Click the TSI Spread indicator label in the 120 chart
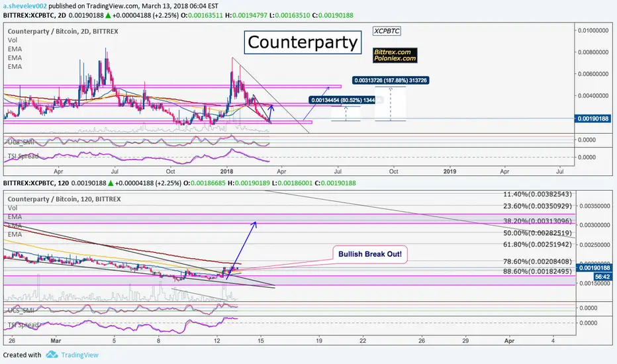 23,325
